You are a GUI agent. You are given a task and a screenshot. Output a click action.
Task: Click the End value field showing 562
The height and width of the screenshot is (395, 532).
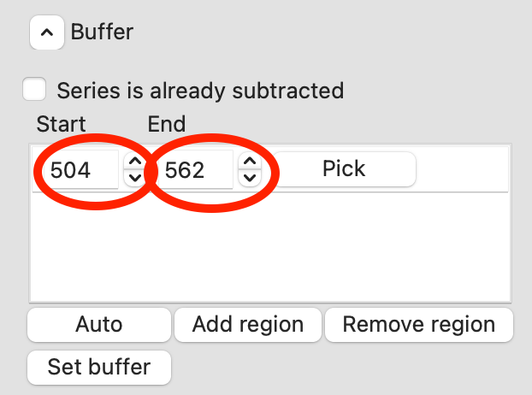tap(192, 170)
